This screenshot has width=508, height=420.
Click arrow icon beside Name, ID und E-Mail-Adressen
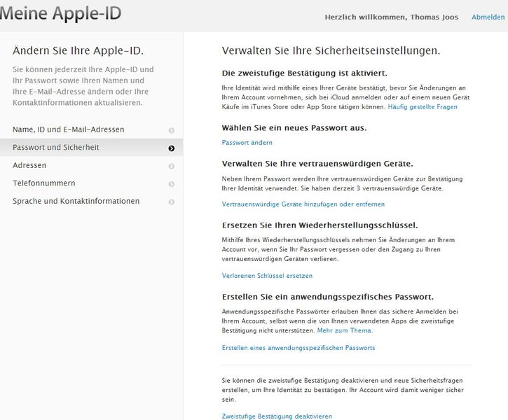click(172, 130)
